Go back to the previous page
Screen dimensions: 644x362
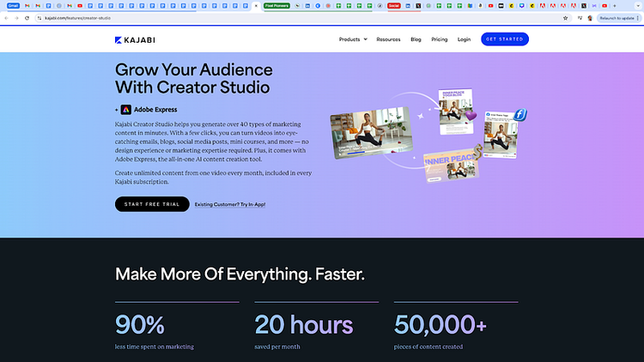coord(7,18)
